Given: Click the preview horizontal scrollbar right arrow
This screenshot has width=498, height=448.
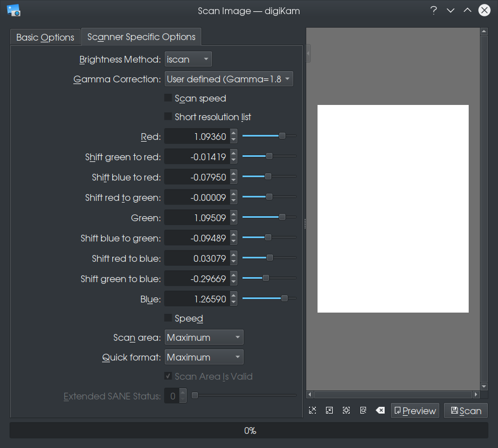Looking at the screenshot, I should (476, 394).
